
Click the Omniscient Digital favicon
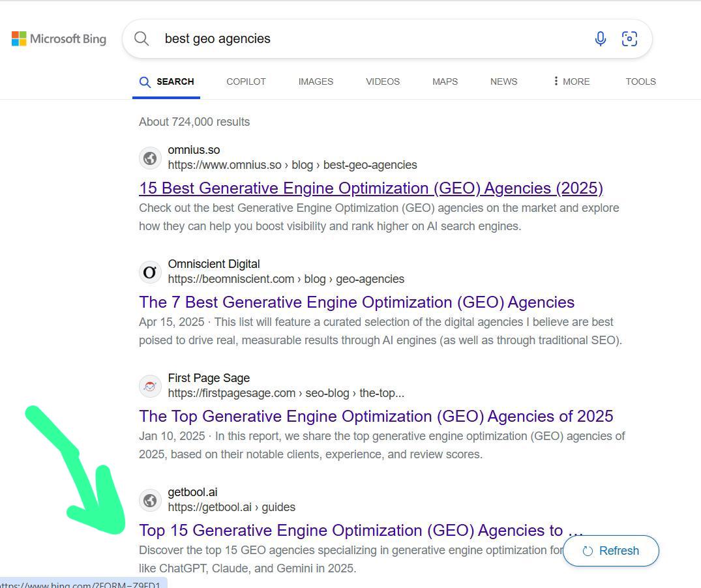point(150,272)
